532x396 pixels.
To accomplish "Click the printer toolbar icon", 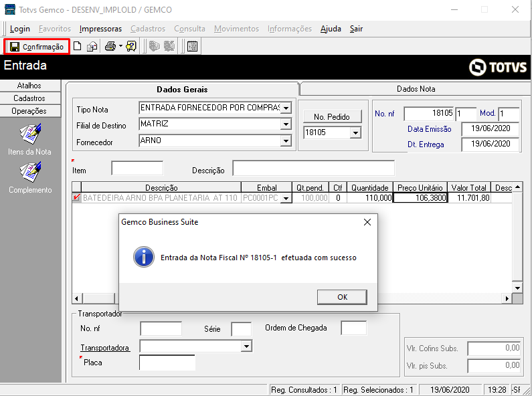I will (110, 46).
